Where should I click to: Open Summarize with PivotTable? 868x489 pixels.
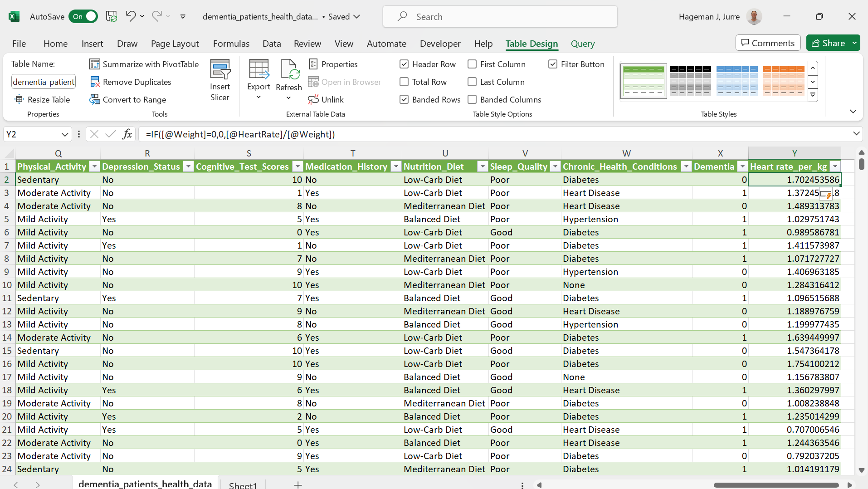coord(144,64)
